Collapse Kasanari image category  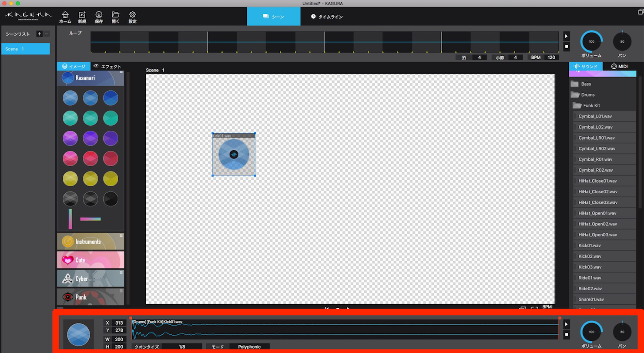90,78
